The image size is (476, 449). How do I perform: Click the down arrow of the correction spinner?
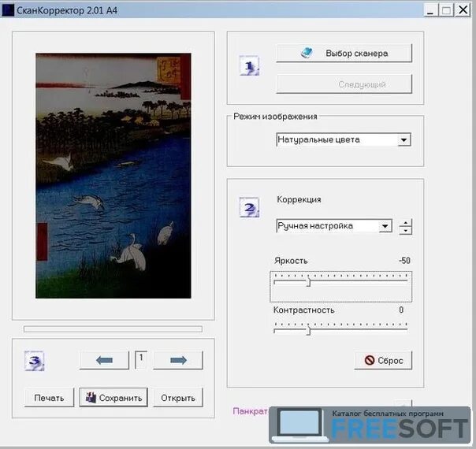pos(406,230)
